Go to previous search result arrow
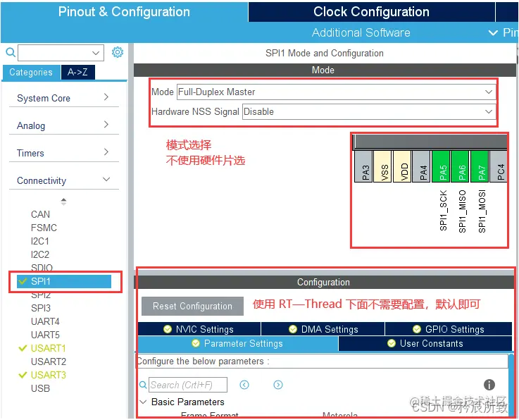The width and height of the screenshot is (519, 420). coord(244,385)
